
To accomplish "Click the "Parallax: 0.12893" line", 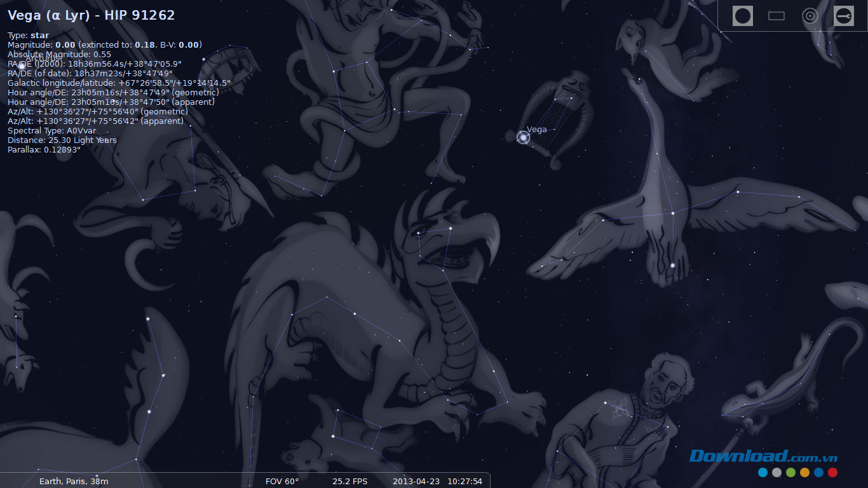I will click(x=44, y=150).
